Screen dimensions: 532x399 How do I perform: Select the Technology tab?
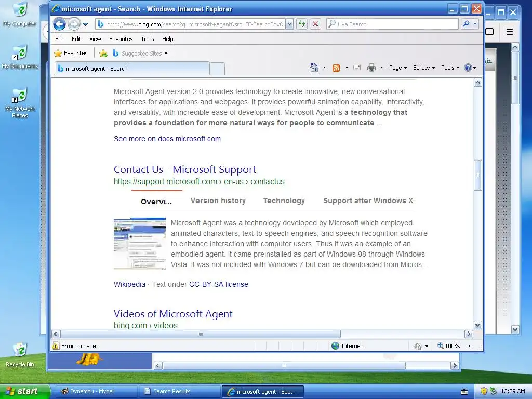click(284, 201)
